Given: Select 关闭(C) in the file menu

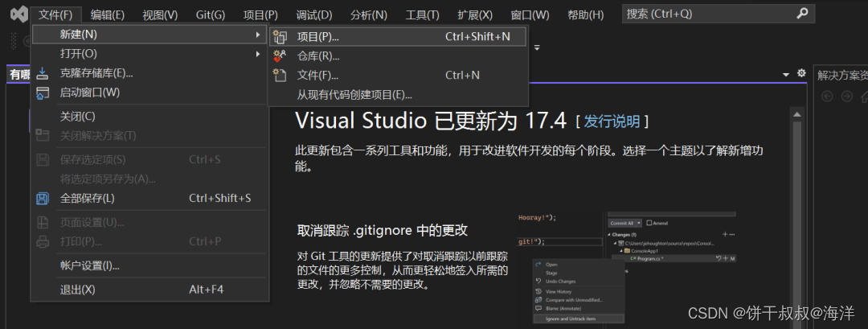Looking at the screenshot, I should click(x=149, y=117).
